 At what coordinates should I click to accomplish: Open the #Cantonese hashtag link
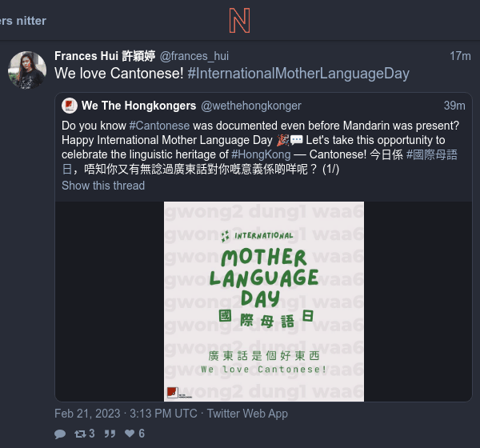159,126
